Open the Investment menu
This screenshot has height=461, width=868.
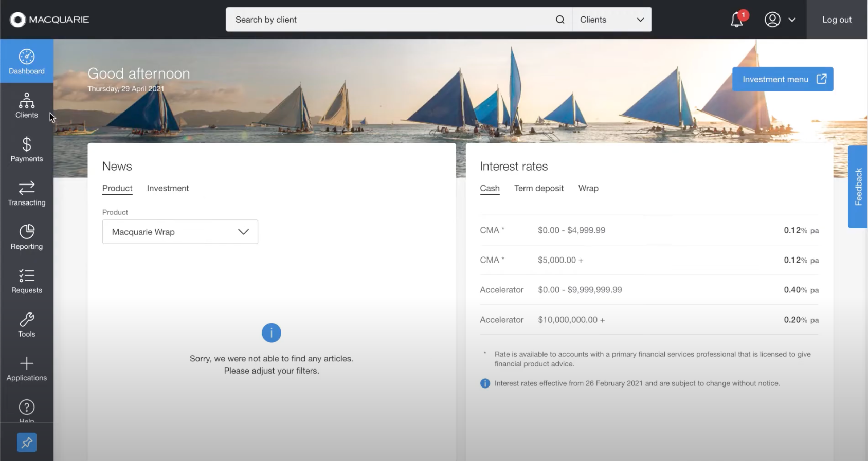pyautogui.click(x=783, y=79)
